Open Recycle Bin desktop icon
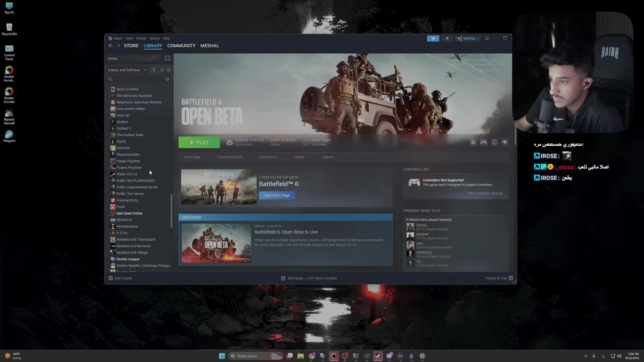 point(9,29)
